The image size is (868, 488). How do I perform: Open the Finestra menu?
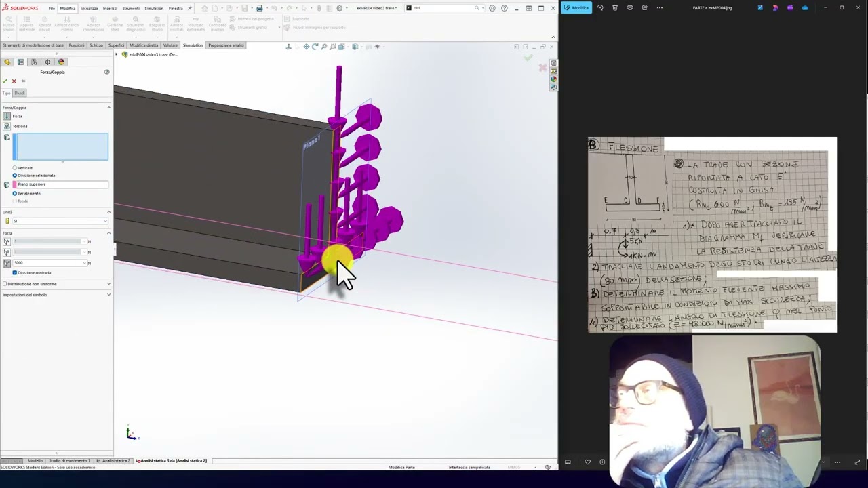pos(176,8)
